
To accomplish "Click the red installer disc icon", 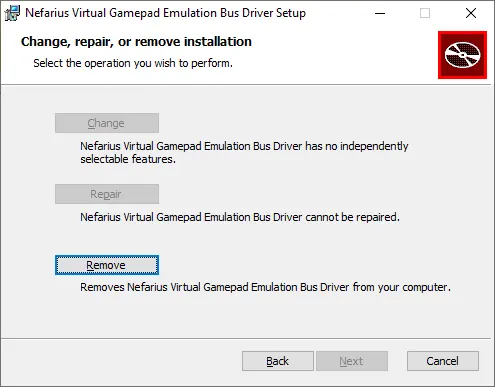I will point(462,55).
